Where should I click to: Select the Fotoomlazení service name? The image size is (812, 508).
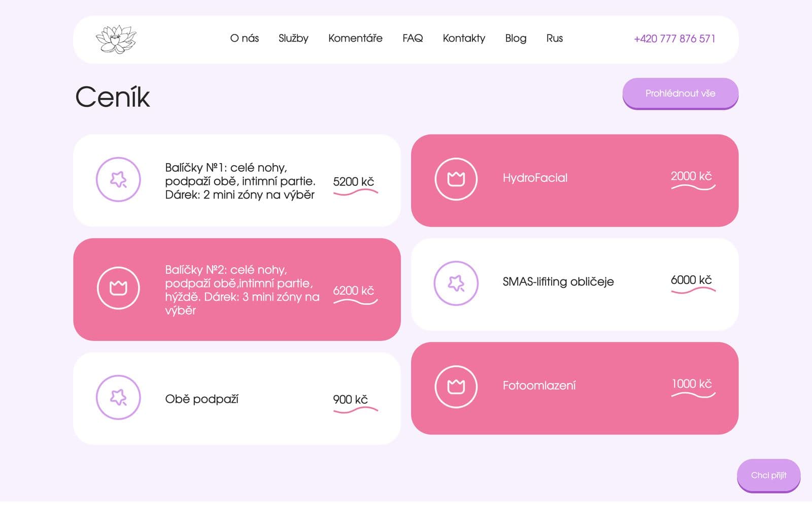(x=539, y=386)
